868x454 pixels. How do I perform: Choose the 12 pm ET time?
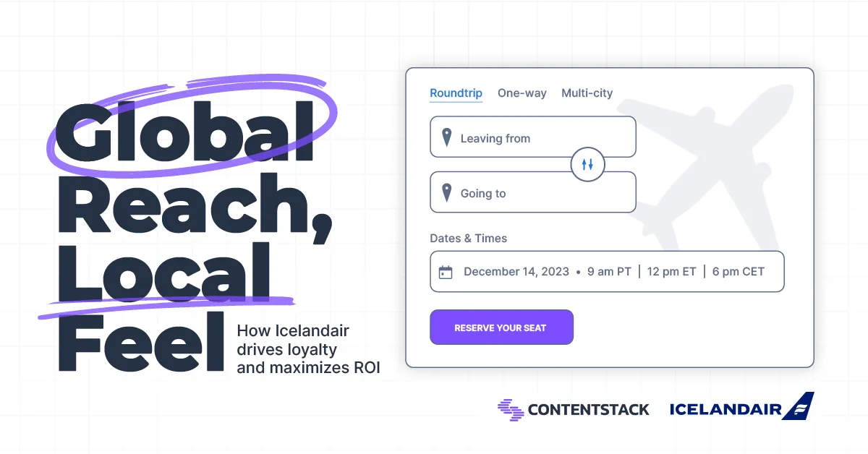click(x=671, y=272)
